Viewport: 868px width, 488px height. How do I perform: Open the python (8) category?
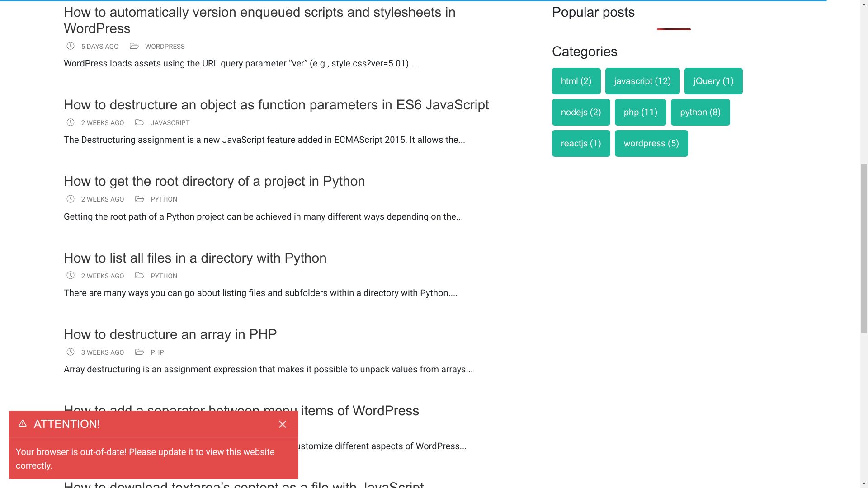(700, 112)
